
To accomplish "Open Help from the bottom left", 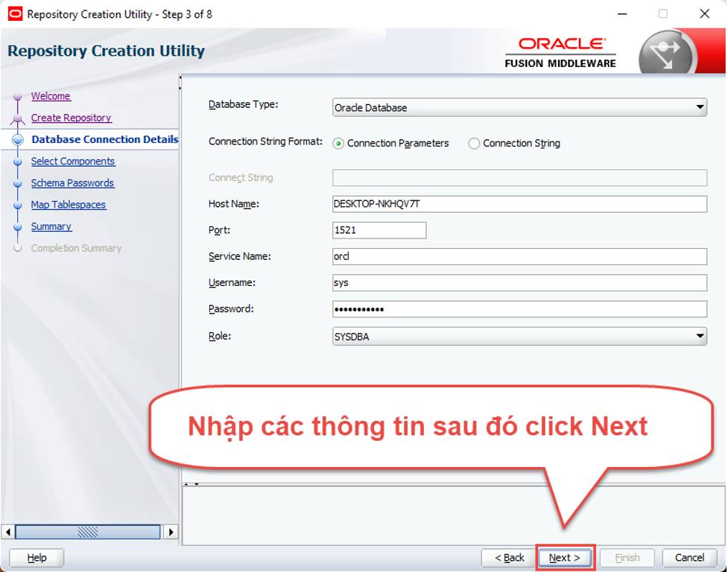I will click(35, 557).
